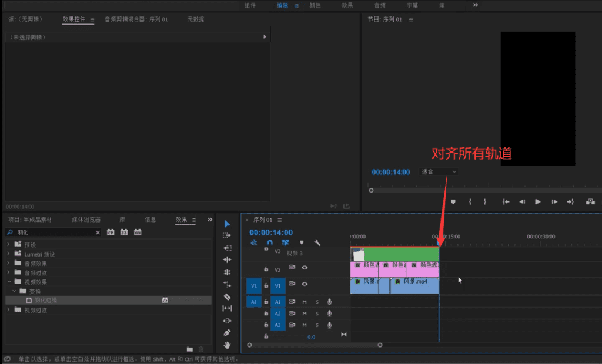Click the Lift button in program monitor

[590, 202]
